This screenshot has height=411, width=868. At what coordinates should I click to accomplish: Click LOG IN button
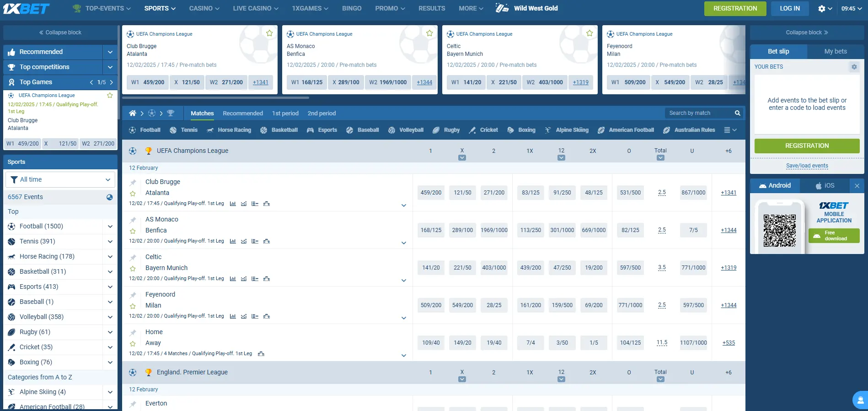pos(790,8)
